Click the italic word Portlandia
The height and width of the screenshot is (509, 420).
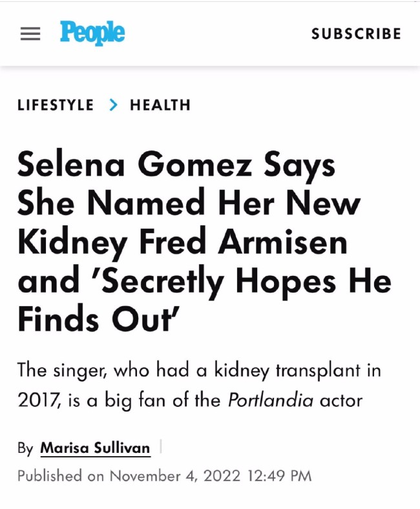pos(271,400)
